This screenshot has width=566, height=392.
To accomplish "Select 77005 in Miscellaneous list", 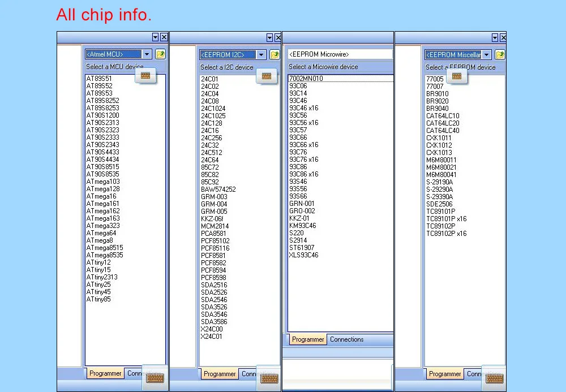I will pyautogui.click(x=435, y=79).
